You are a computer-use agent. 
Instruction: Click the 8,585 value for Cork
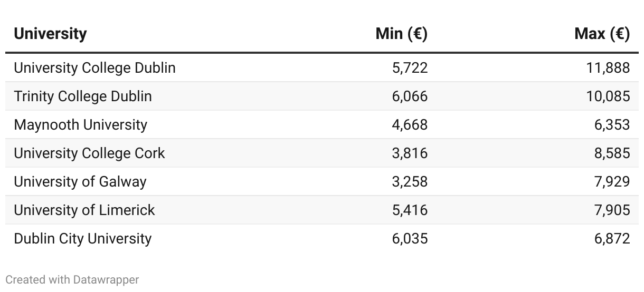pos(612,153)
